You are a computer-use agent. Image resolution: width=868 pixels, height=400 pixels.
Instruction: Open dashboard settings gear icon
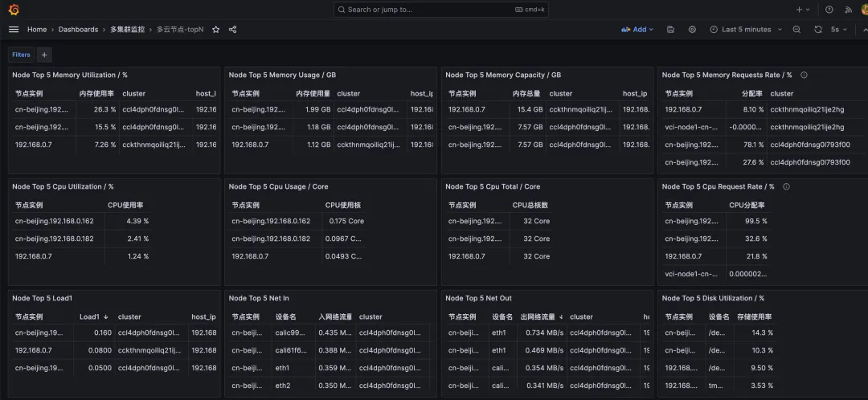point(692,30)
